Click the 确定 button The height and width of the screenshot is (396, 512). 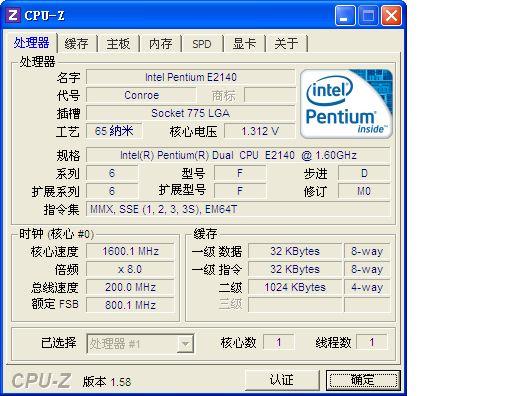(x=363, y=380)
